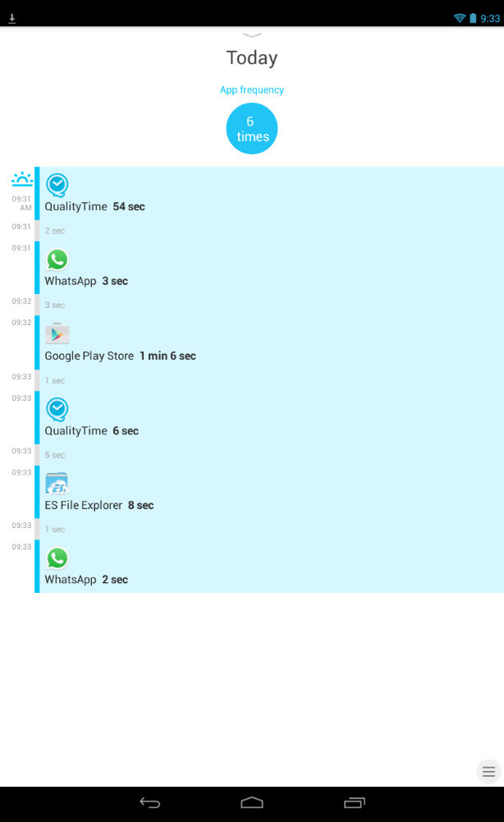Select the ES File Explorer icon
The height and width of the screenshot is (822, 504).
57,484
